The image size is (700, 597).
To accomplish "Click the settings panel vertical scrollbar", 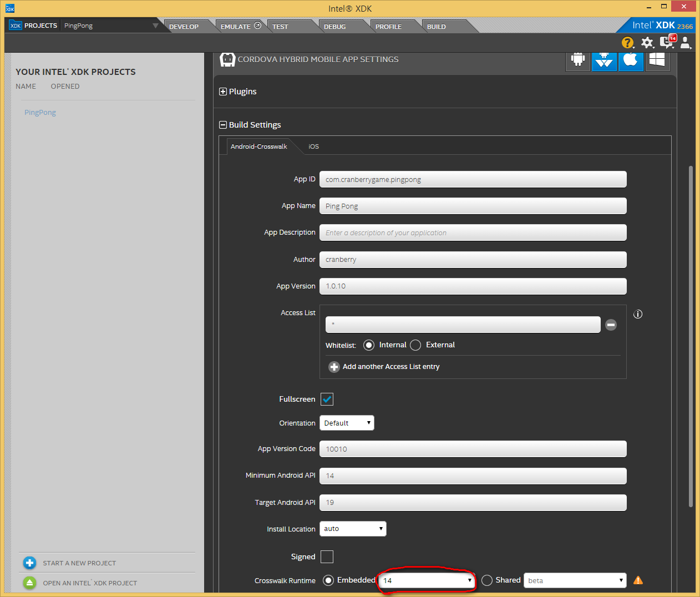I will 691,336.
